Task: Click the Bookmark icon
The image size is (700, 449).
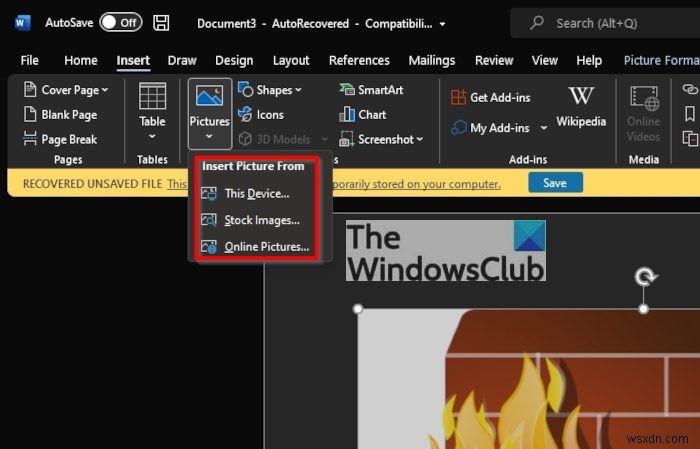Action: click(x=690, y=114)
